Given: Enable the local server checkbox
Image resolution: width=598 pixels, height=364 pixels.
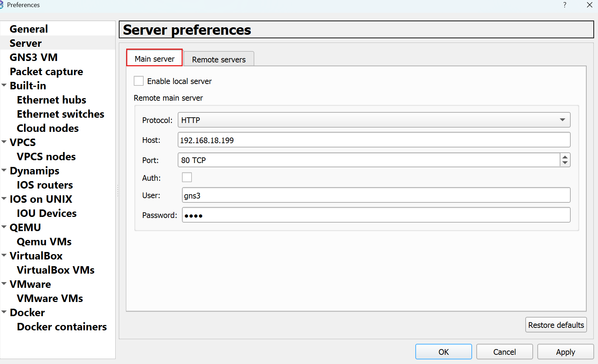Looking at the screenshot, I should (x=139, y=81).
